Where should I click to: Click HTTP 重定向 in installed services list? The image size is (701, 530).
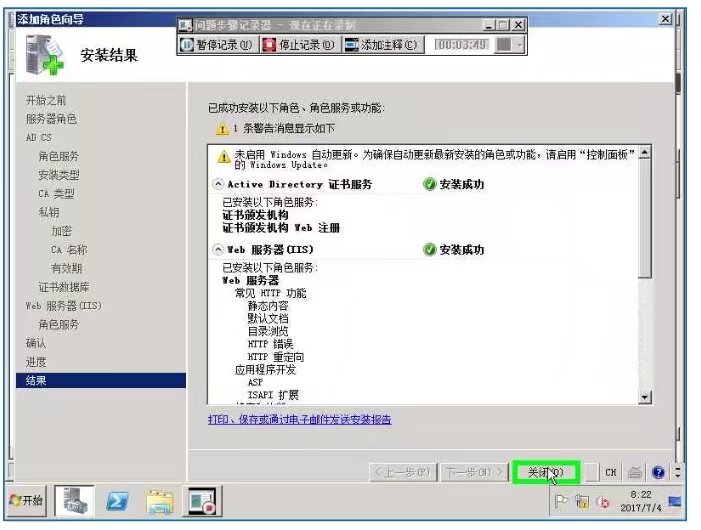point(276,357)
